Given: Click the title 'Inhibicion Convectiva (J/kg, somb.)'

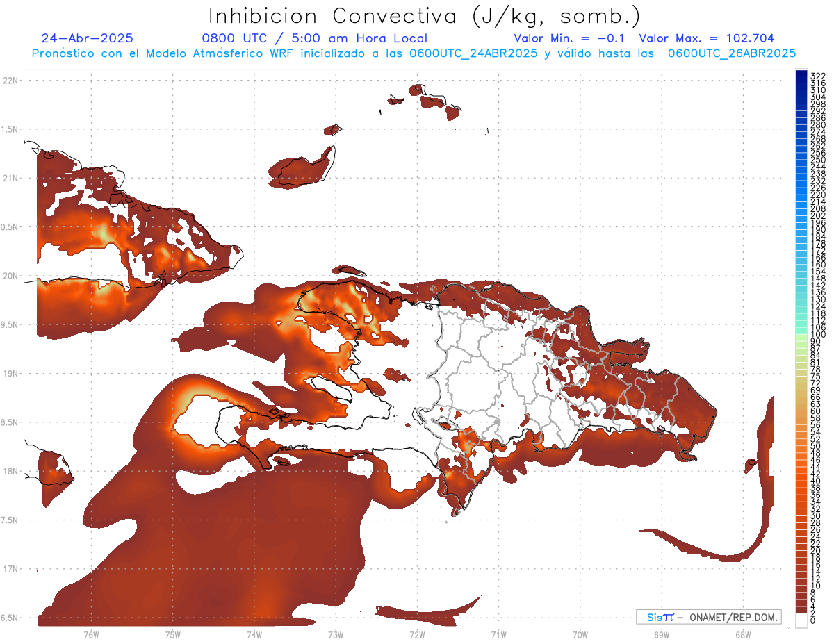Looking at the screenshot, I should click(x=425, y=17).
